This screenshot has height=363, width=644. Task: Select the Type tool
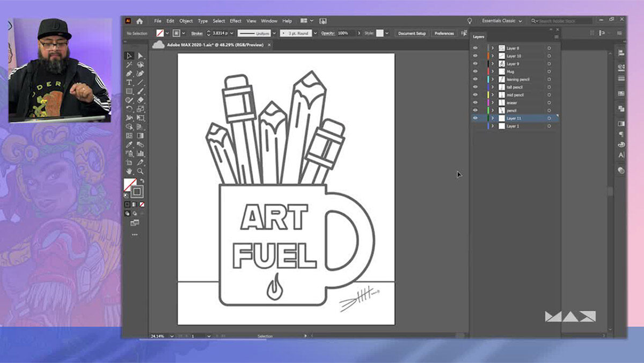pyautogui.click(x=129, y=82)
